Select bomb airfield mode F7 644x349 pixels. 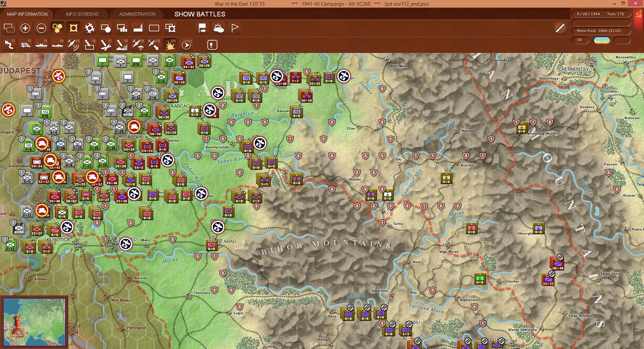click(x=106, y=45)
